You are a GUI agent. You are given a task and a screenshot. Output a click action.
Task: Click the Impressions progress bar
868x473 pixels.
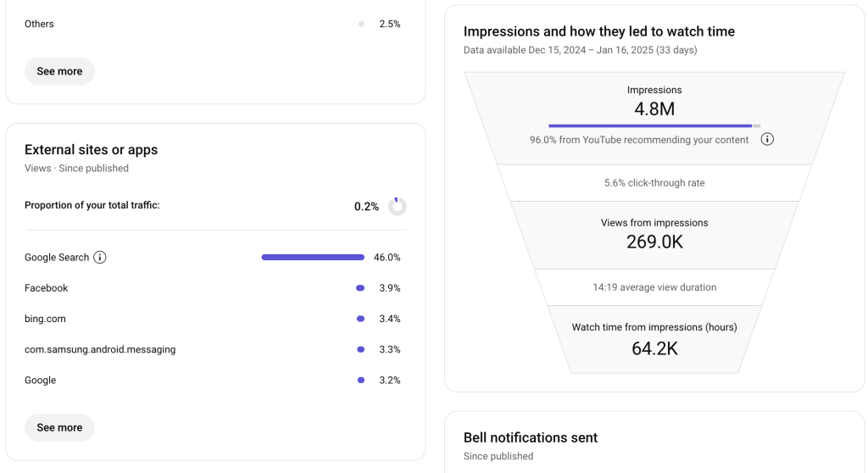tap(654, 125)
